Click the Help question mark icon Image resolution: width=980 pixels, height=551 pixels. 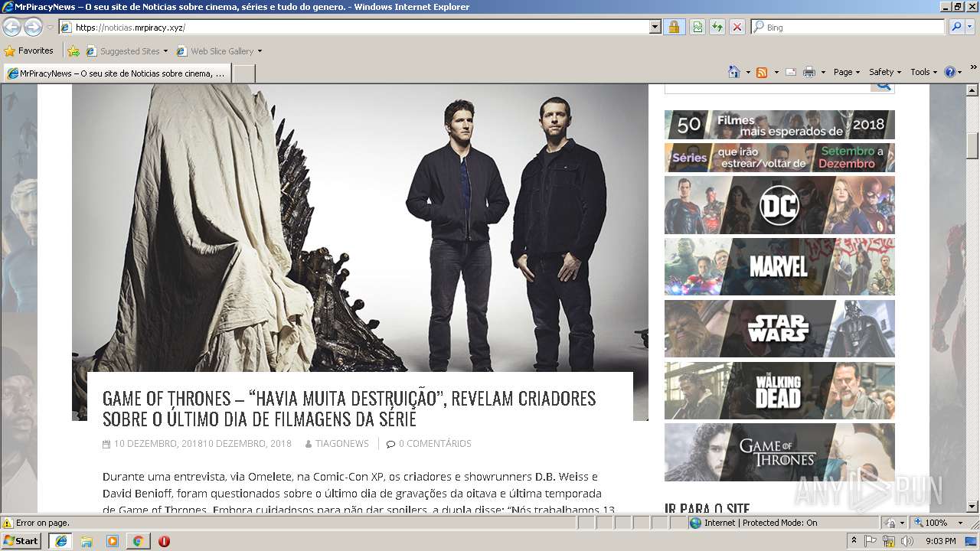point(950,72)
